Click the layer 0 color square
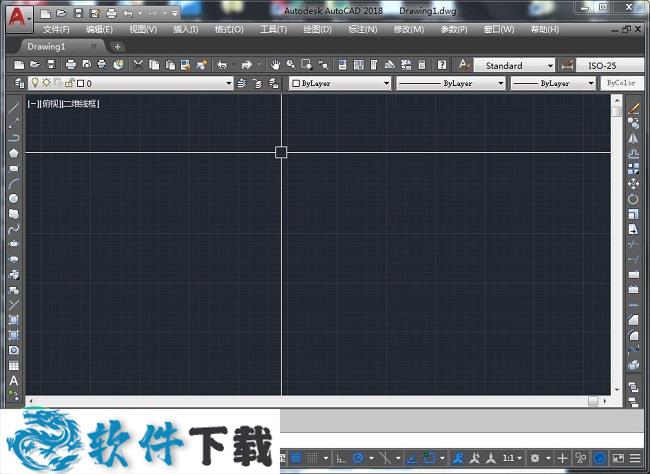Viewport: 650px width, 474px height. click(x=80, y=83)
